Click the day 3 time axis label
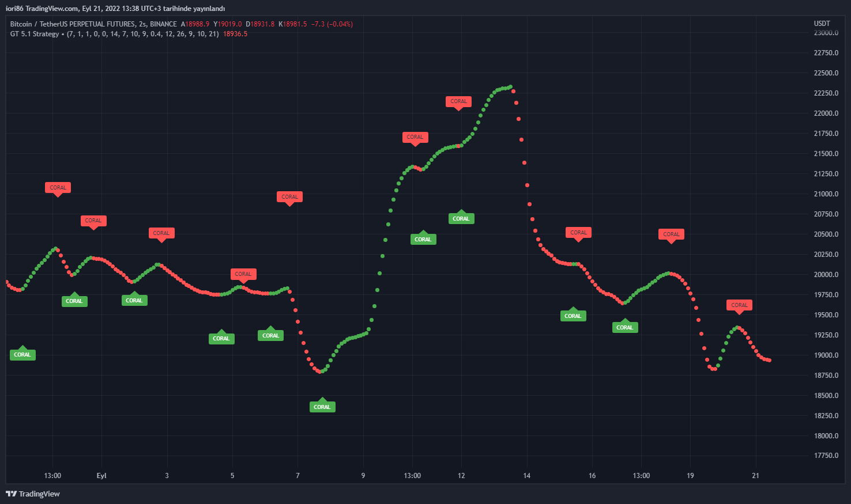 167,476
